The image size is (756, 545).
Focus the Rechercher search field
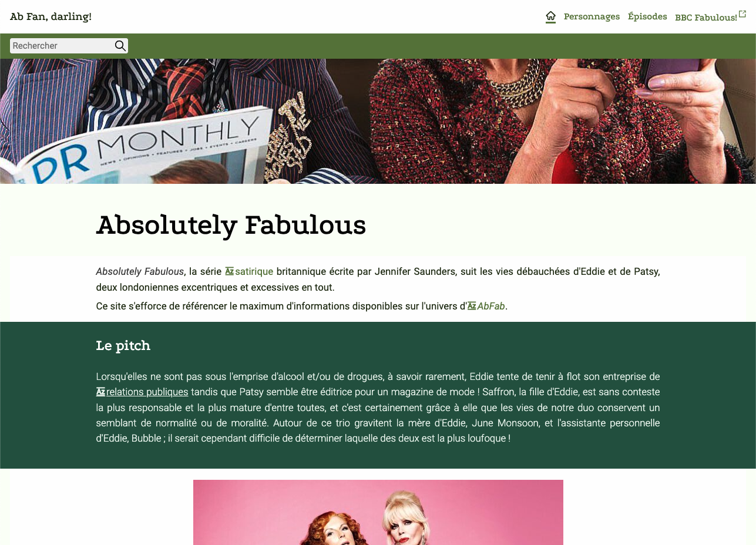pyautogui.click(x=62, y=46)
